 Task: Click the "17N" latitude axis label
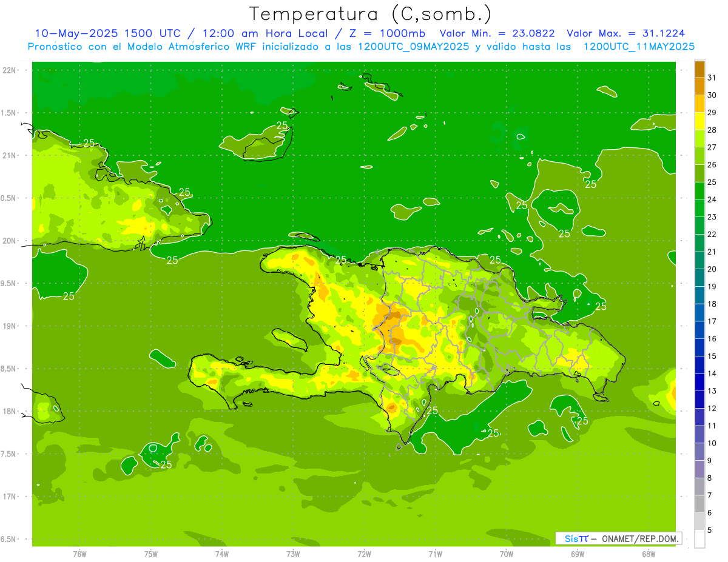[10, 497]
